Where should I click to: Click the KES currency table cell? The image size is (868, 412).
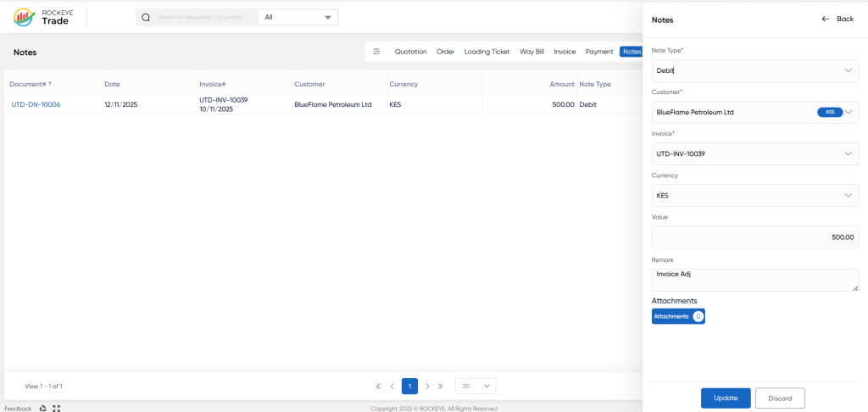click(395, 104)
